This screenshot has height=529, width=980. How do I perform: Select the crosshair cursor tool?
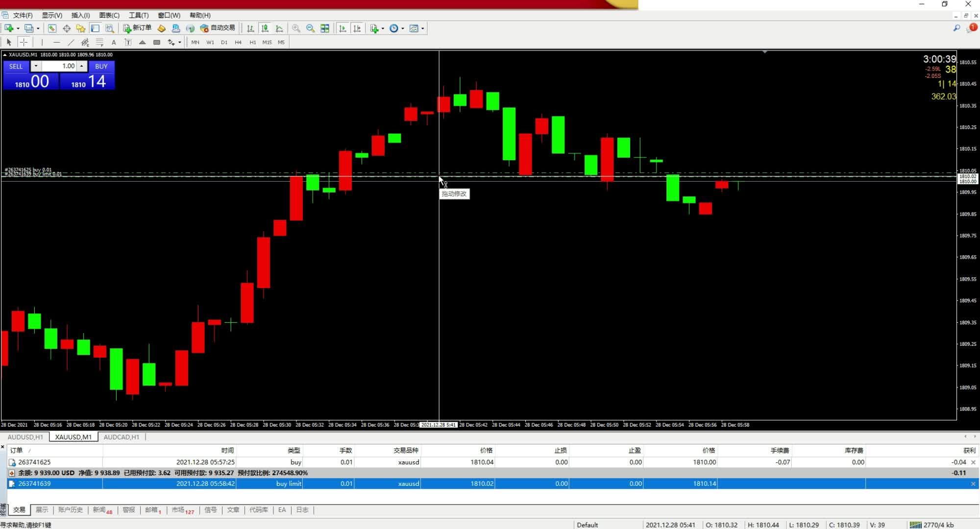pyautogui.click(x=24, y=42)
